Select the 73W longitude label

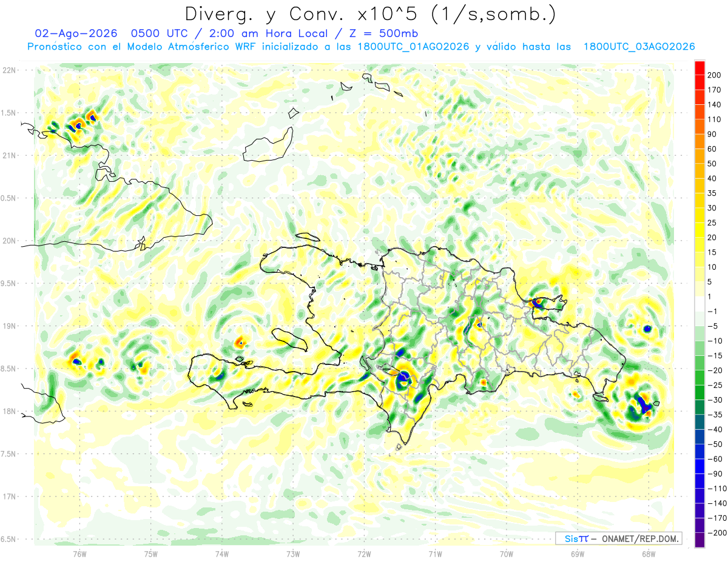point(293,555)
